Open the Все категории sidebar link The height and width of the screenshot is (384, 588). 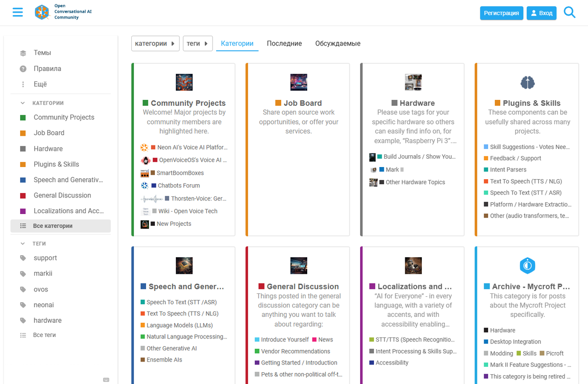(x=61, y=226)
